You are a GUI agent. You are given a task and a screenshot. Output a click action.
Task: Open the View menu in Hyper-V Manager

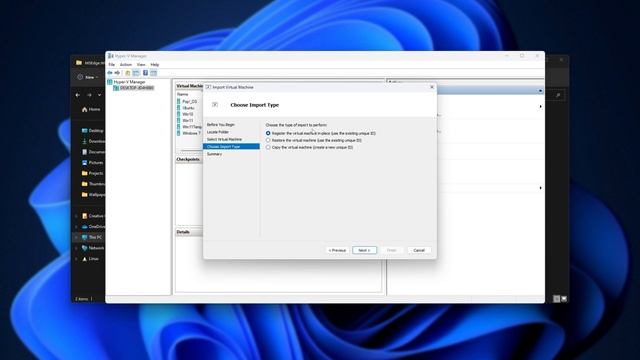(141, 64)
